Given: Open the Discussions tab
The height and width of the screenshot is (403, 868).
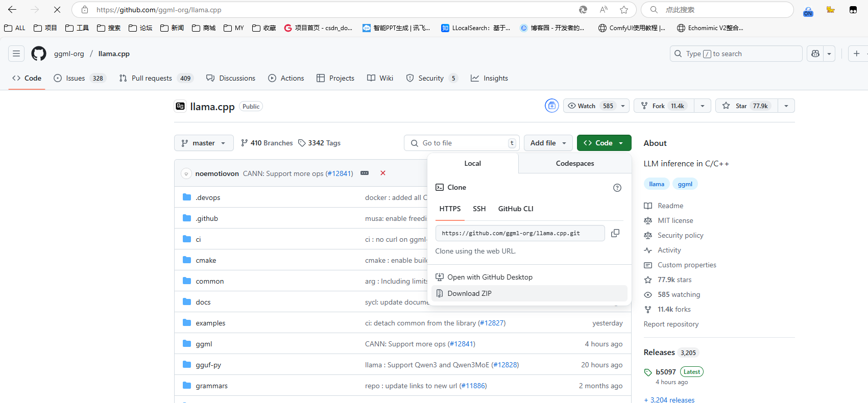Looking at the screenshot, I should [x=231, y=78].
